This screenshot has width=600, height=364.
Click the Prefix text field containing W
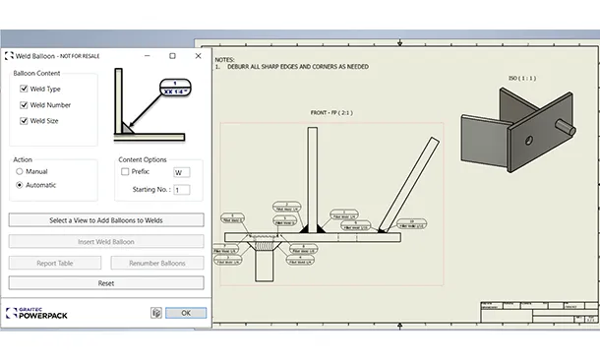tap(182, 172)
